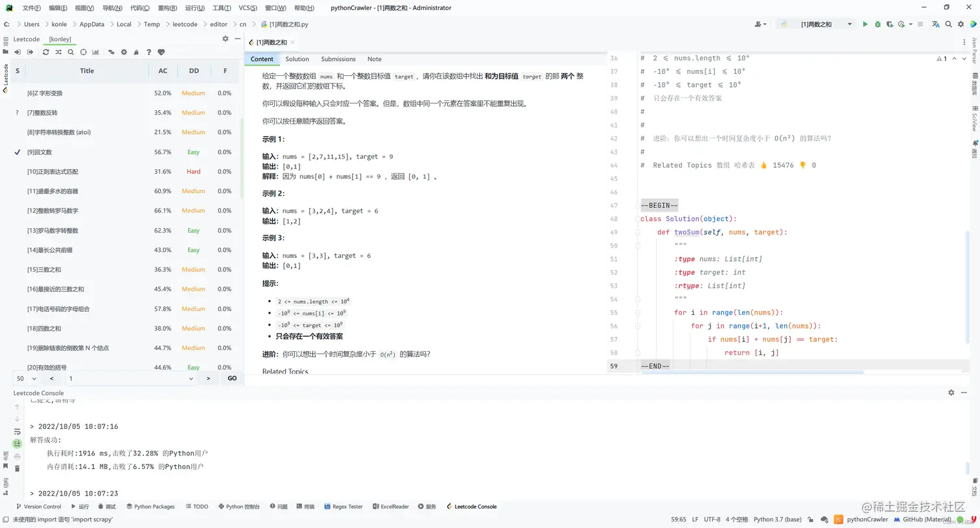Screen dimensions: 980x528
Task: Click the GO page button
Action: [232, 378]
